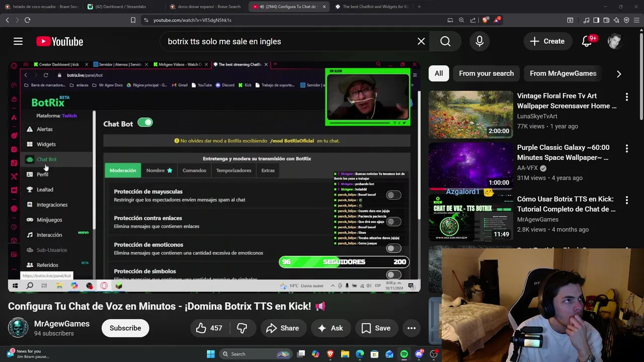Open OBS Studio from the taskbar
644x362 pixels.
(x=434, y=354)
